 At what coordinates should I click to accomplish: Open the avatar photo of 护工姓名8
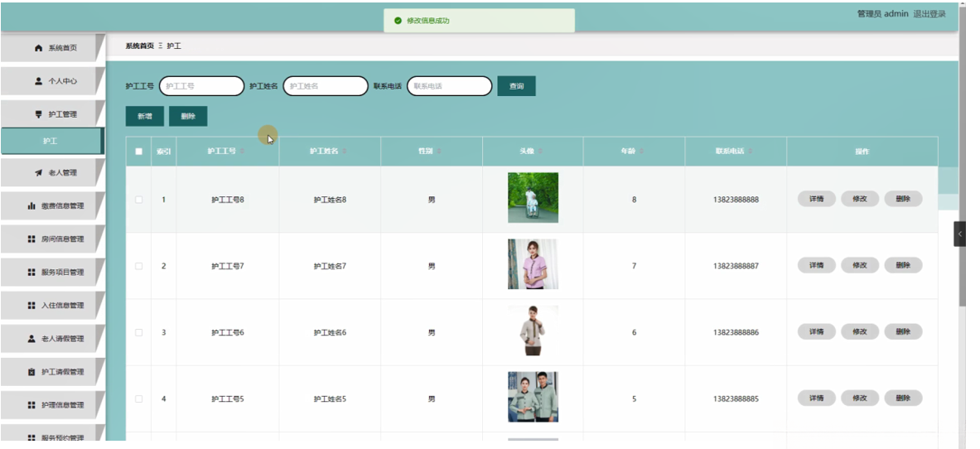[x=533, y=198]
